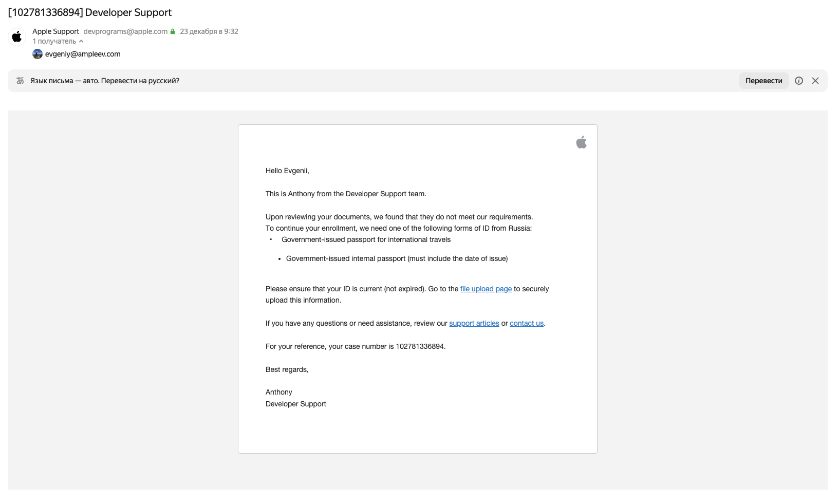Click sender address devprograms@apple.com
The height and width of the screenshot is (504, 838).
click(x=125, y=31)
